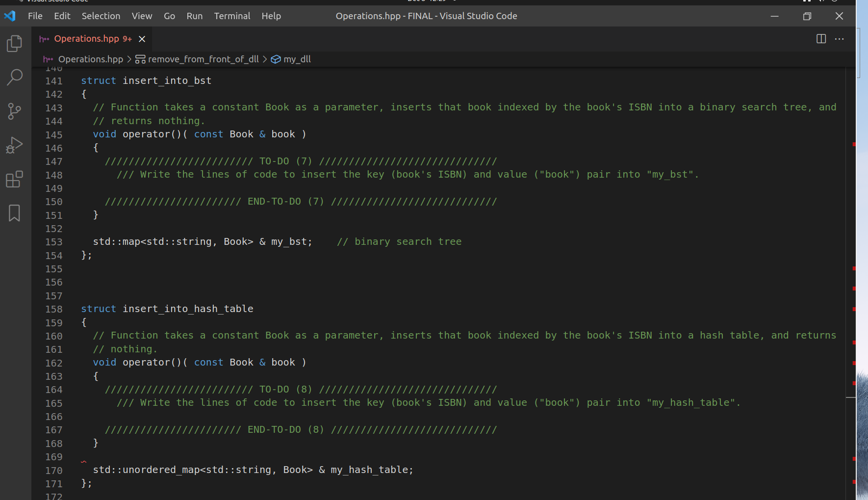Open the Run menu
868x500 pixels.
(195, 16)
